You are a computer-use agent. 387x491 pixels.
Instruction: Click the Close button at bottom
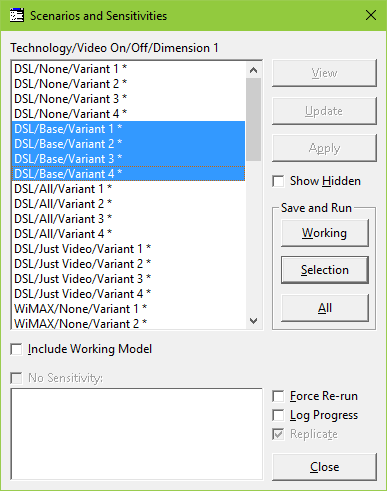[x=325, y=467]
